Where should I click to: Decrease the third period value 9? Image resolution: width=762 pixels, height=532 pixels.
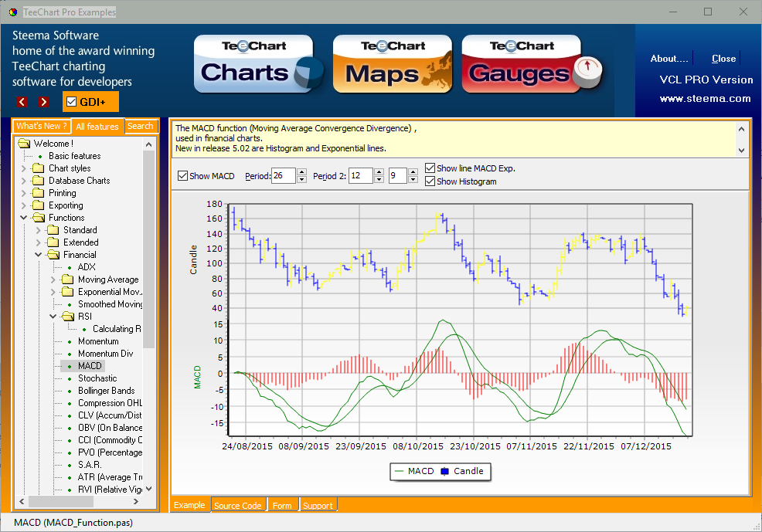(x=413, y=179)
